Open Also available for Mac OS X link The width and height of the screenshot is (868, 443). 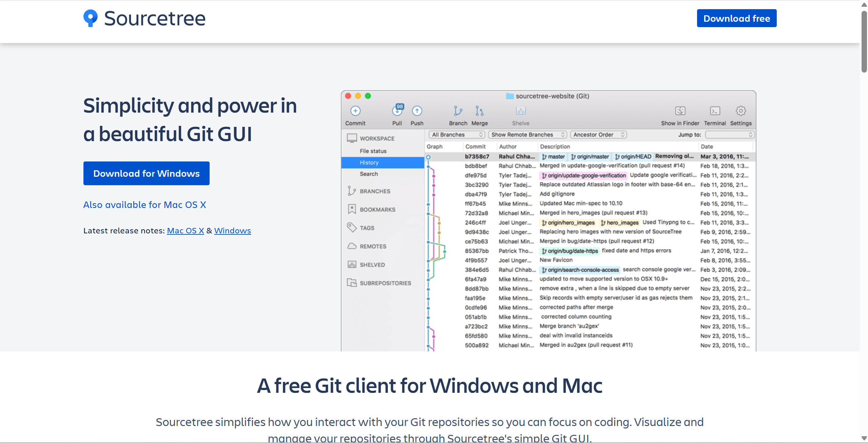[x=145, y=205]
